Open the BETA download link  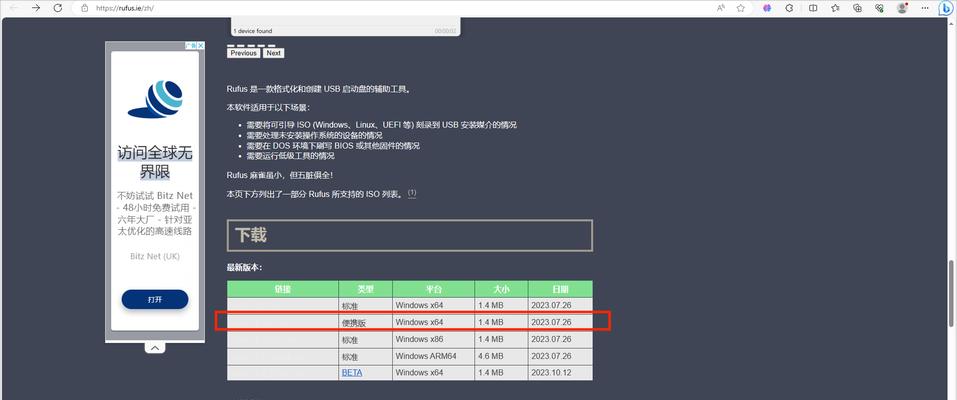coord(352,373)
